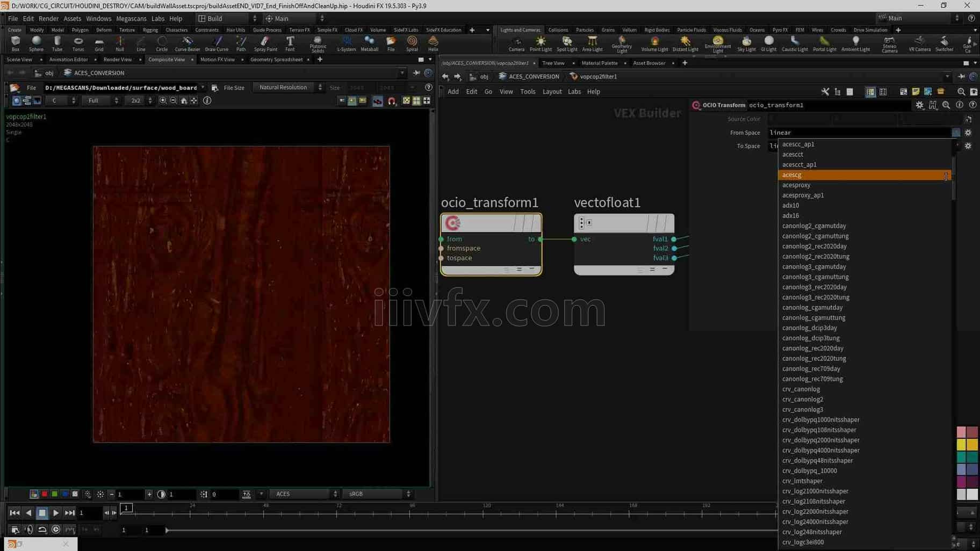Viewport: 980px width, 551px height.
Task: Select the Grid shelf tool
Action: pos(99,44)
